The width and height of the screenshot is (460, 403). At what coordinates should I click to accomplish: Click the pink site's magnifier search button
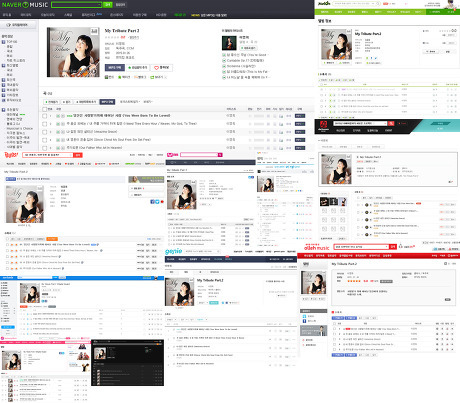click(x=220, y=155)
